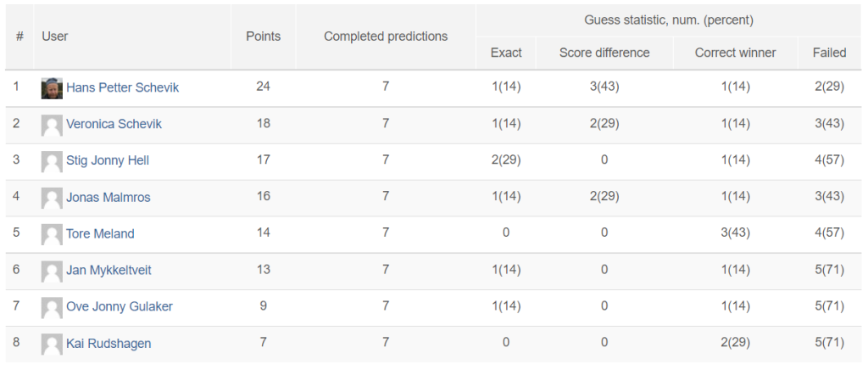Open Stig Jonny Hell's user link
Viewport: 868px width, 370px height.
click(108, 160)
